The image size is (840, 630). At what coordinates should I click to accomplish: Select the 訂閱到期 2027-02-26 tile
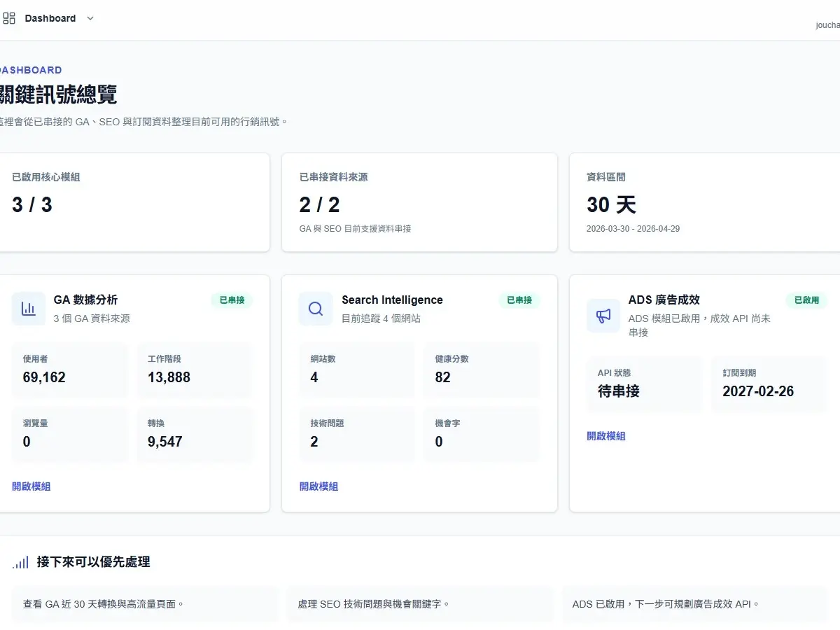769,384
